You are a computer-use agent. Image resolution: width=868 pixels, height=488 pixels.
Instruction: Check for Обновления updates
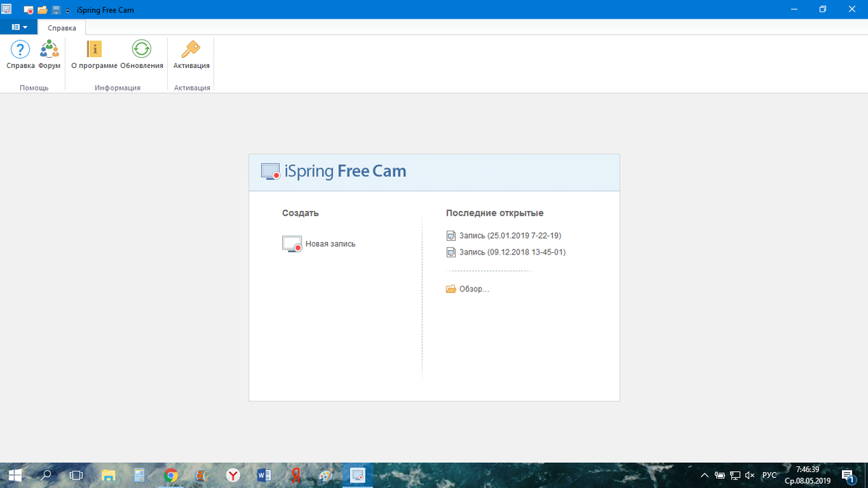[142, 55]
